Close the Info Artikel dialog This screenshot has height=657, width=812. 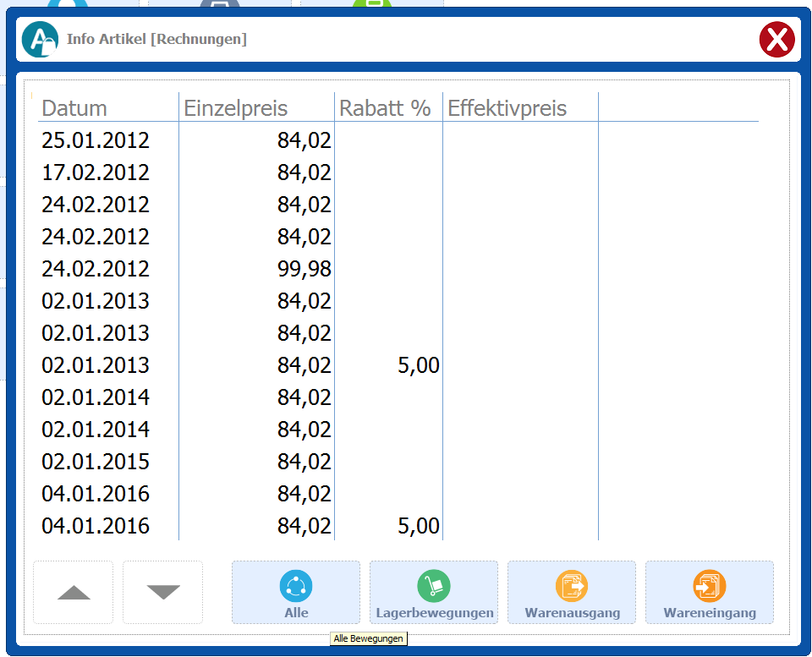pos(776,40)
